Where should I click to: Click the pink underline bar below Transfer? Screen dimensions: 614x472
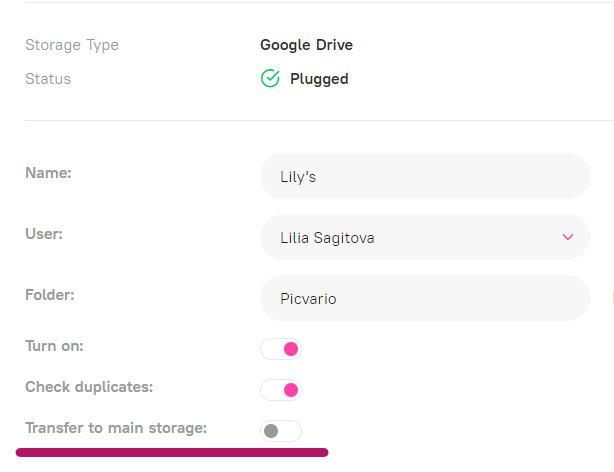[172, 453]
